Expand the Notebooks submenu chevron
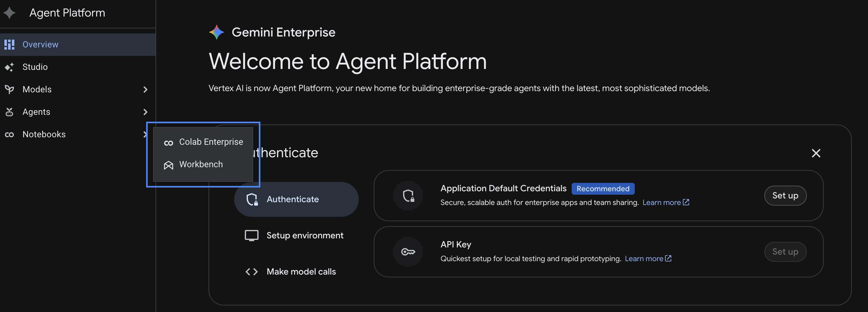The image size is (868, 312). coord(145,134)
